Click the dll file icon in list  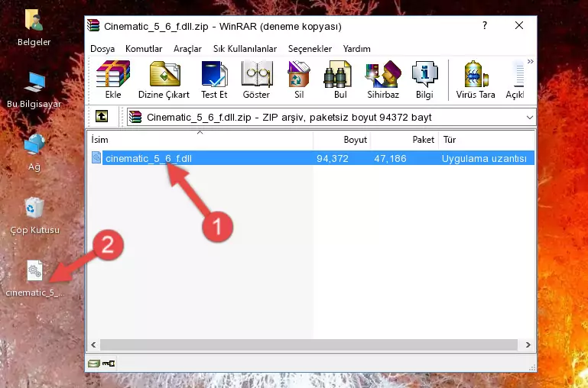[x=96, y=157]
